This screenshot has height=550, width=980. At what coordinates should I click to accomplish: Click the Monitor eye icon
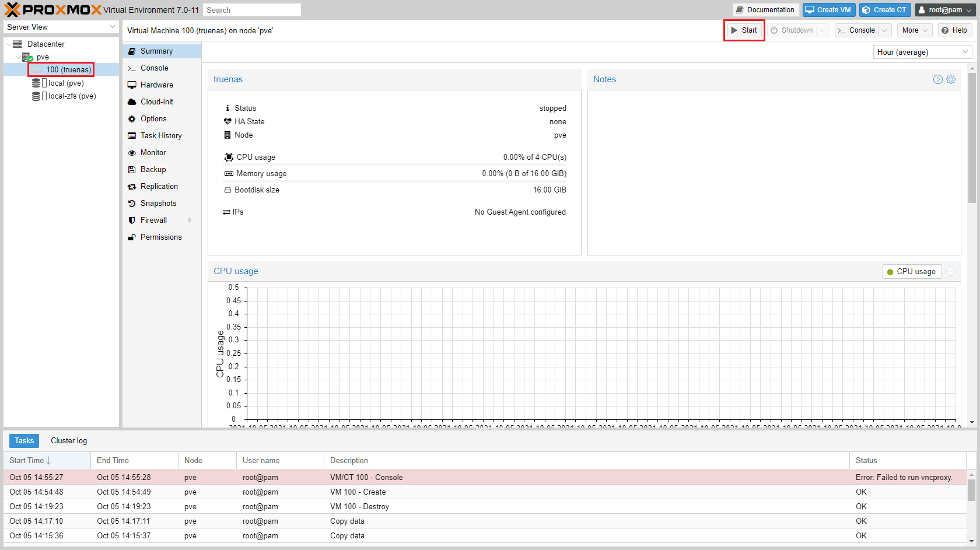click(x=132, y=153)
